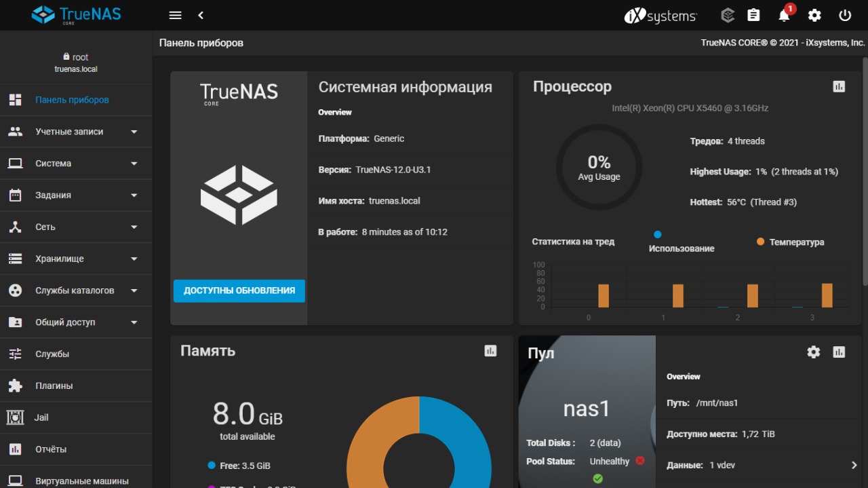Click the iXsystems logo

coord(660,16)
